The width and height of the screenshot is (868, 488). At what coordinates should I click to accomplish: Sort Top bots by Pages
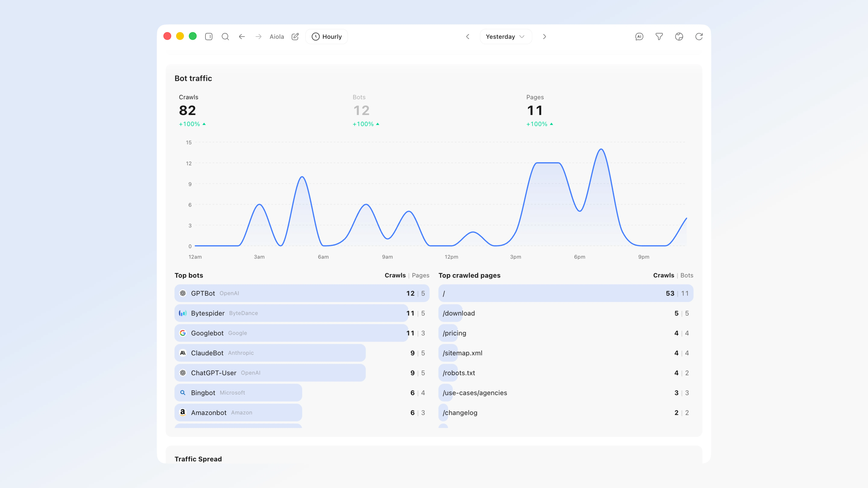[421, 275]
